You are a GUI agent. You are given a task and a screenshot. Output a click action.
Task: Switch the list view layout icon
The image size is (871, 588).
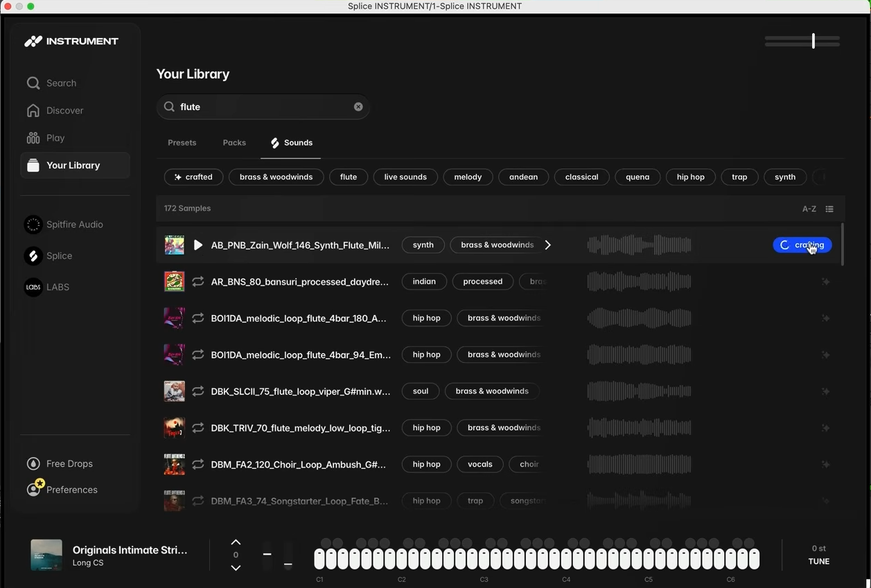pos(829,209)
